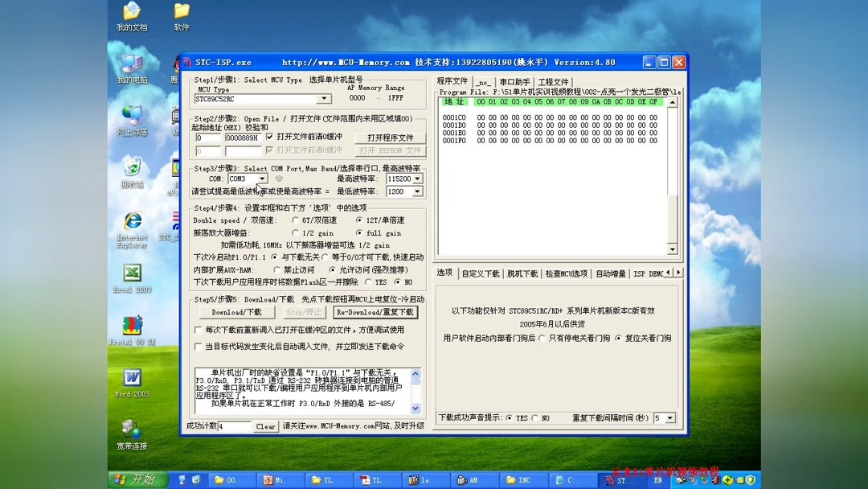The image size is (868, 489).
Task: Click the Download/下载 button
Action: (235, 311)
